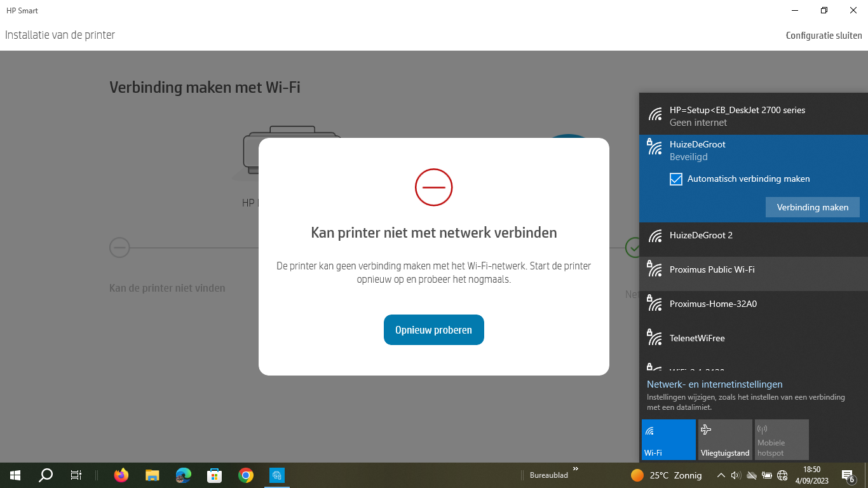Click the Wi-Fi icon beside Proximus-Home-32A0
This screenshot has width=868, height=488.
click(654, 302)
